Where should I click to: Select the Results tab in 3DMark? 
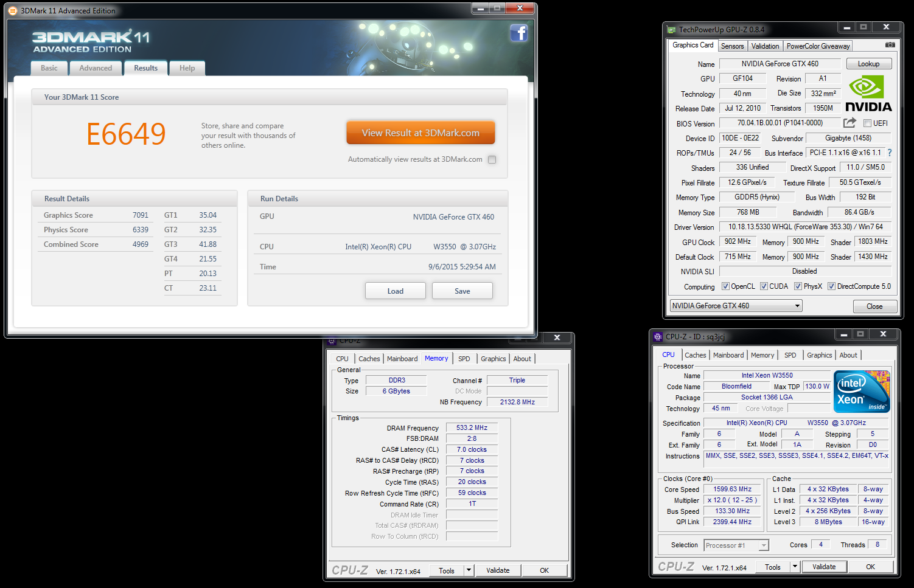tap(146, 68)
